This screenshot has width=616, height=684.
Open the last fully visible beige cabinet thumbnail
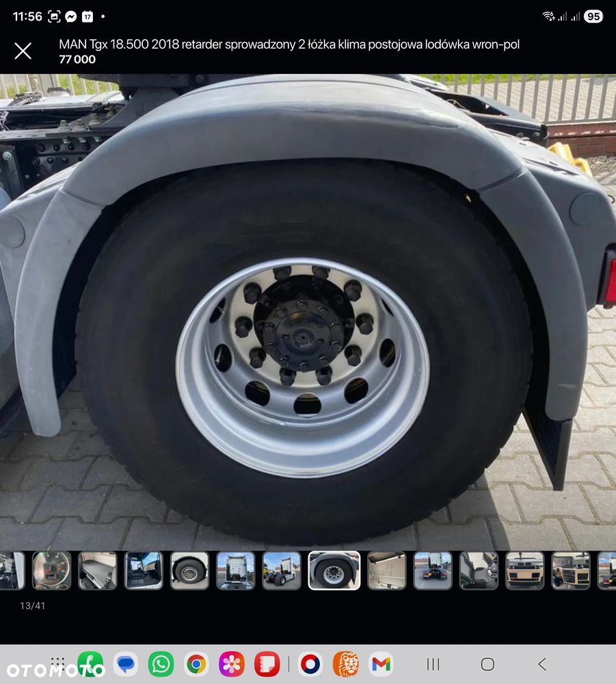click(x=571, y=570)
